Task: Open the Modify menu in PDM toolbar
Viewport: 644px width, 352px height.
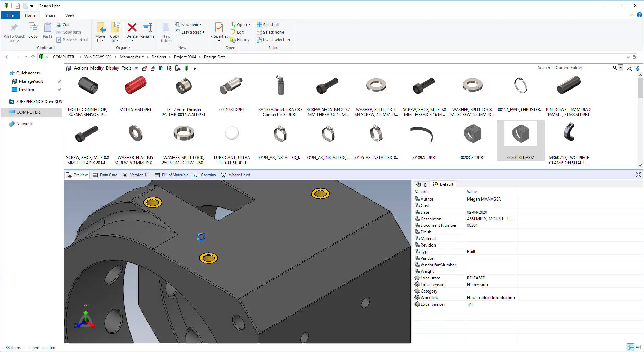Action: (x=97, y=68)
